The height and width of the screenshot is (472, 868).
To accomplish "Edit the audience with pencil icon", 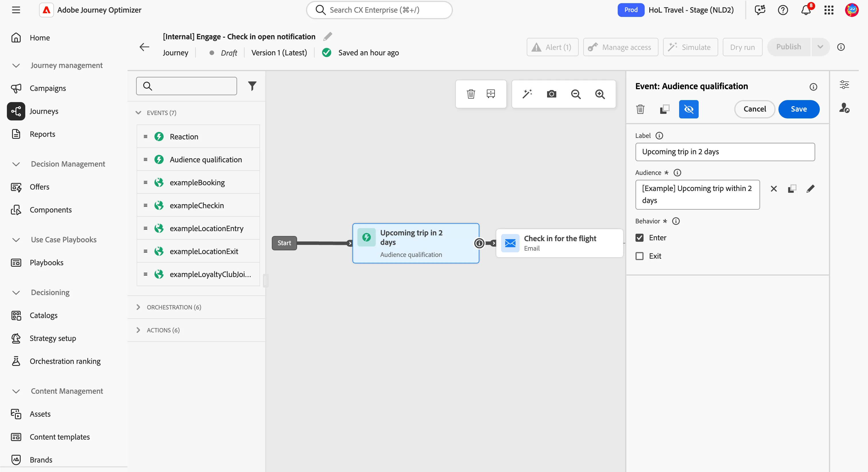I will pyautogui.click(x=810, y=188).
